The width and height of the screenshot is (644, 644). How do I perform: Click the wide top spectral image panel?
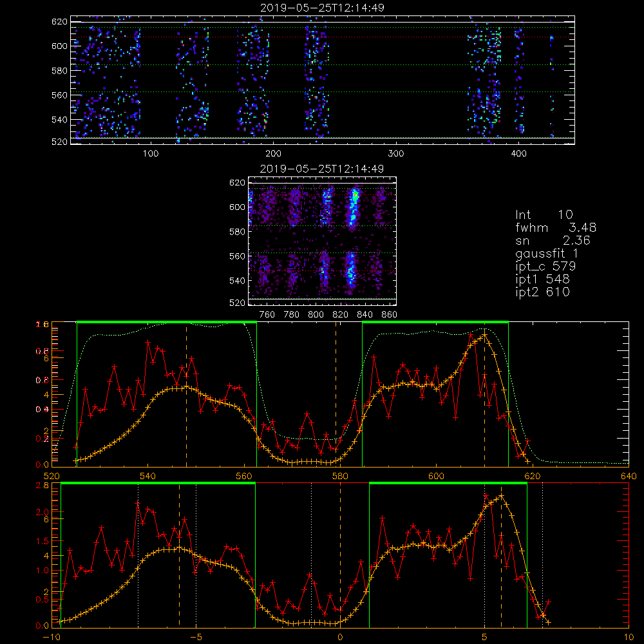323,80
